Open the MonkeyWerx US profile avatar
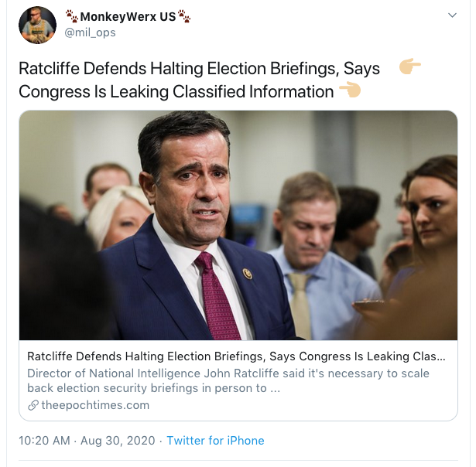The width and height of the screenshot is (476, 467). (37, 26)
